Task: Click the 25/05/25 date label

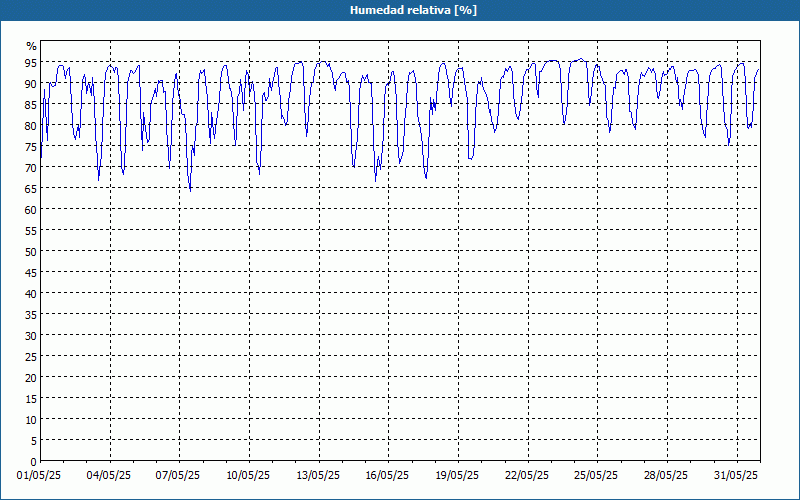Action: pyautogui.click(x=596, y=476)
